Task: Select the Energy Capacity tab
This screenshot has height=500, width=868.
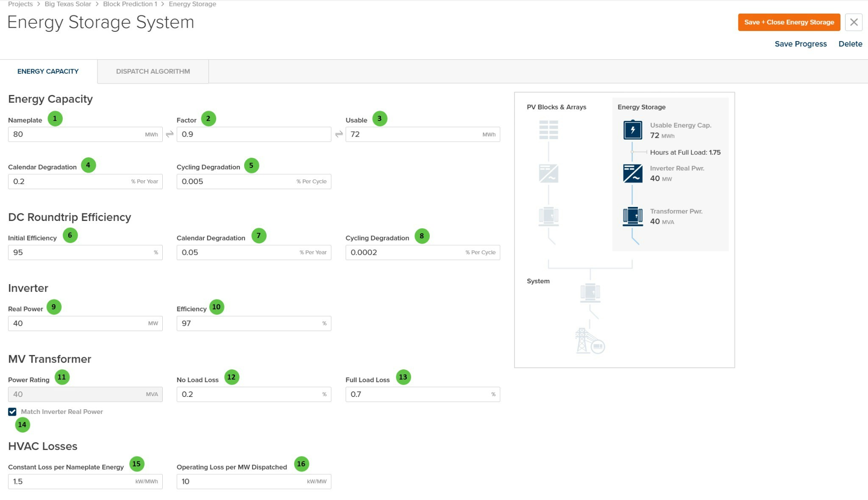Action: (48, 71)
